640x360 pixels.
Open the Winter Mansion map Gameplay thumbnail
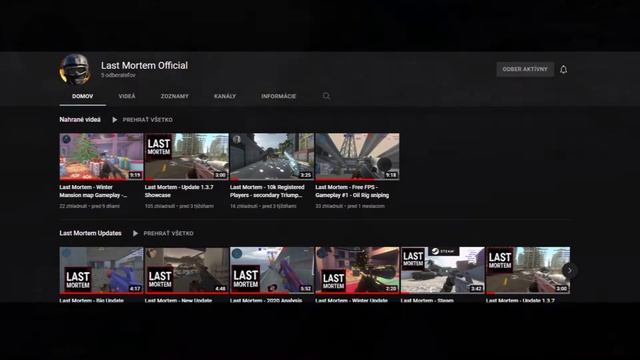(x=101, y=157)
